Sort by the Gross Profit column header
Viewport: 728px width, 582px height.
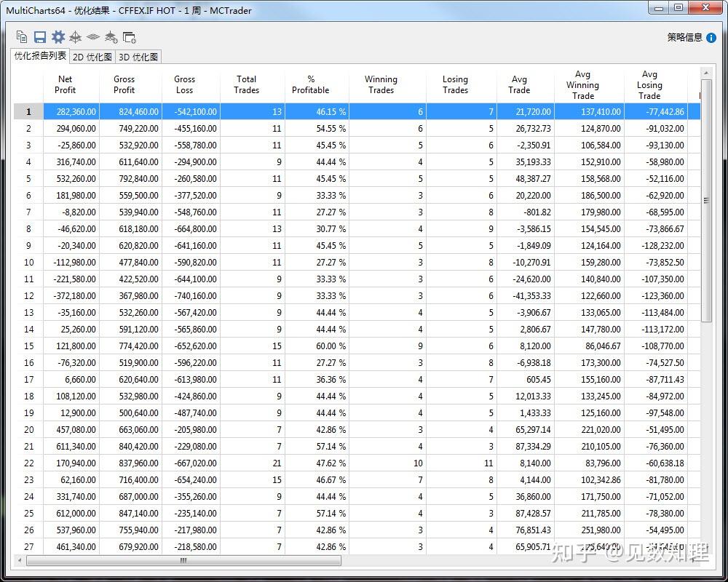click(124, 84)
